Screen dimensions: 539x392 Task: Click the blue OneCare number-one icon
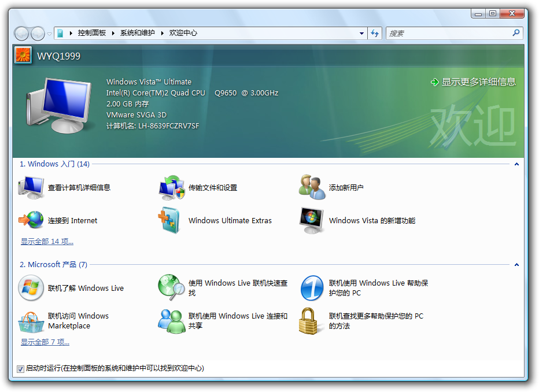point(312,288)
